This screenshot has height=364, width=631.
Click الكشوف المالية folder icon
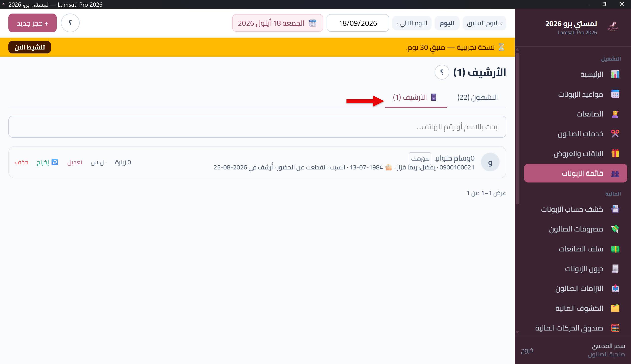(x=615, y=308)
